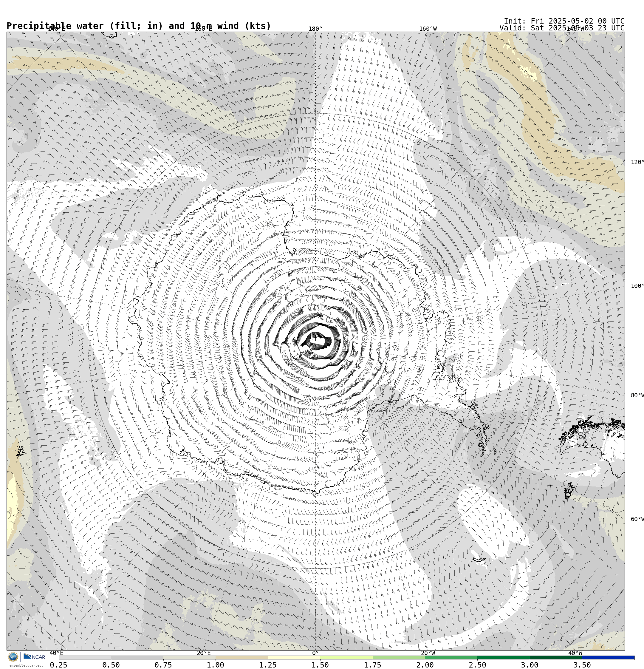644x669 pixels.
Task: Click the 0.25 colorbar tick label
Action: point(59,665)
